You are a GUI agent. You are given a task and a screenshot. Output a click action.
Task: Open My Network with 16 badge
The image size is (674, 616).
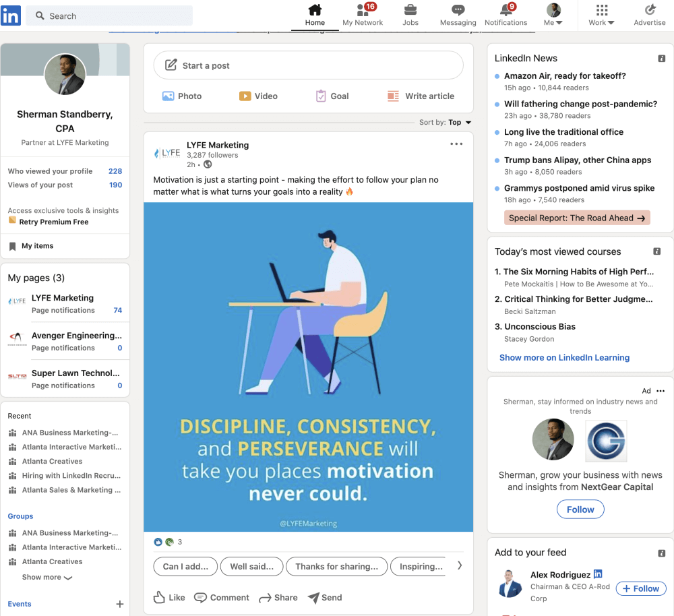[363, 15]
